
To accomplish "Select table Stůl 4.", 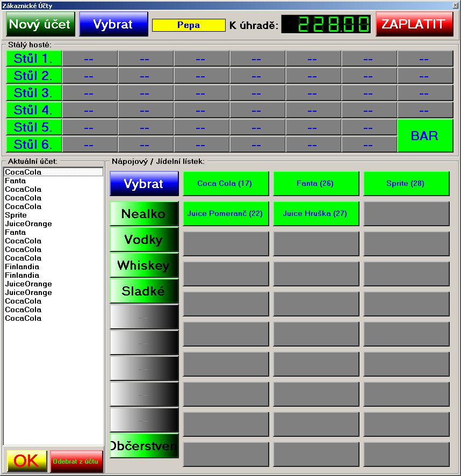I will (34, 110).
